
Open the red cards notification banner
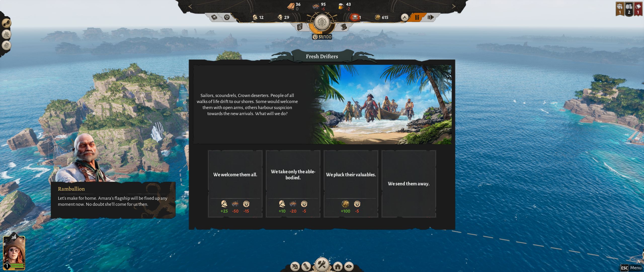638,9
